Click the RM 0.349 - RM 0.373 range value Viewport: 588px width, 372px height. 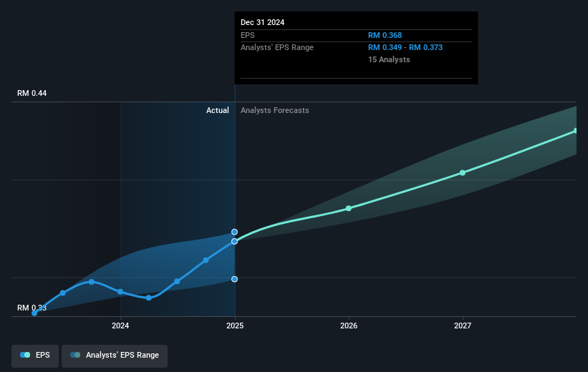point(405,48)
